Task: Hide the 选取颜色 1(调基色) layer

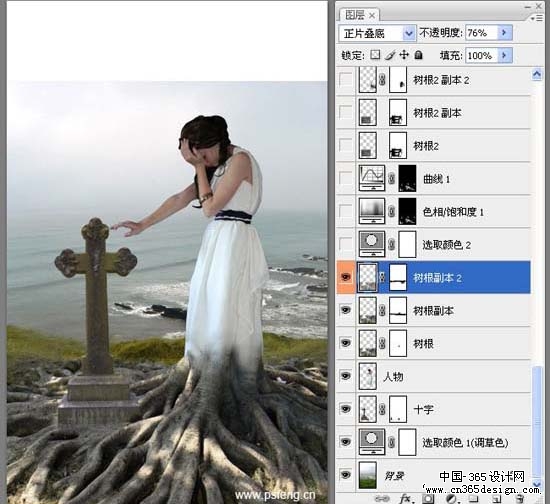Action: [x=346, y=442]
